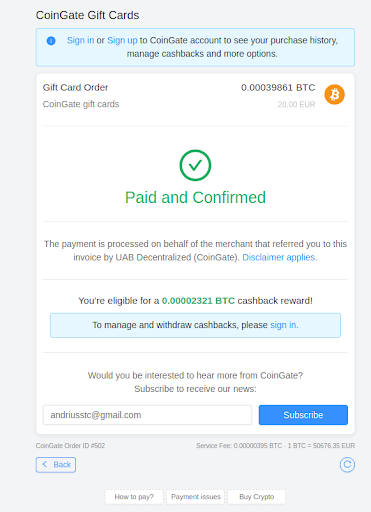Open the Sign in link in top banner
Viewport: 371px width, 512px height.
pos(81,40)
